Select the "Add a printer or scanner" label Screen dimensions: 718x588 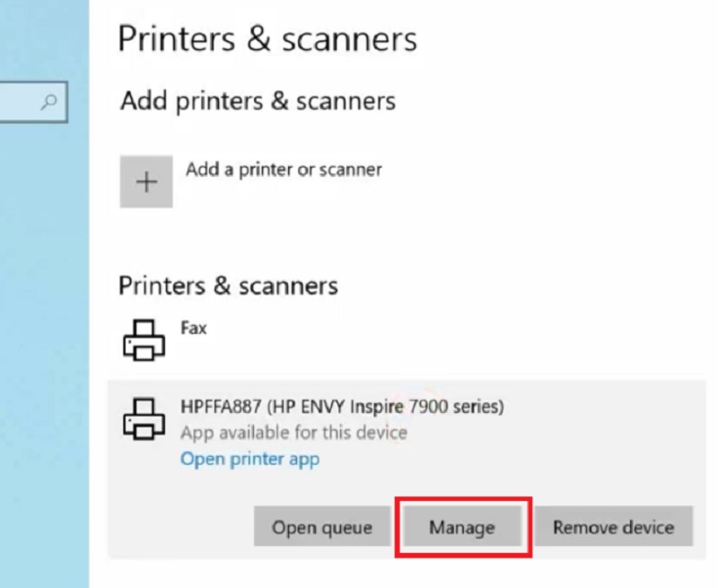pyautogui.click(x=284, y=169)
